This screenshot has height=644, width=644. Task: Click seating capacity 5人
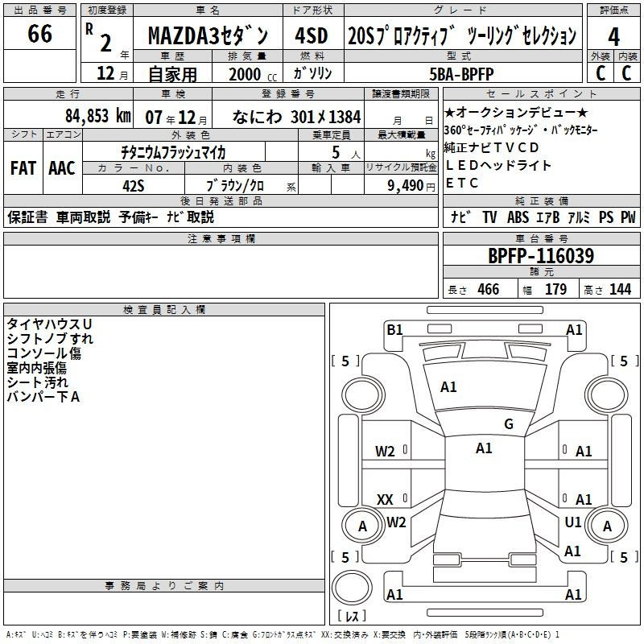click(x=346, y=153)
